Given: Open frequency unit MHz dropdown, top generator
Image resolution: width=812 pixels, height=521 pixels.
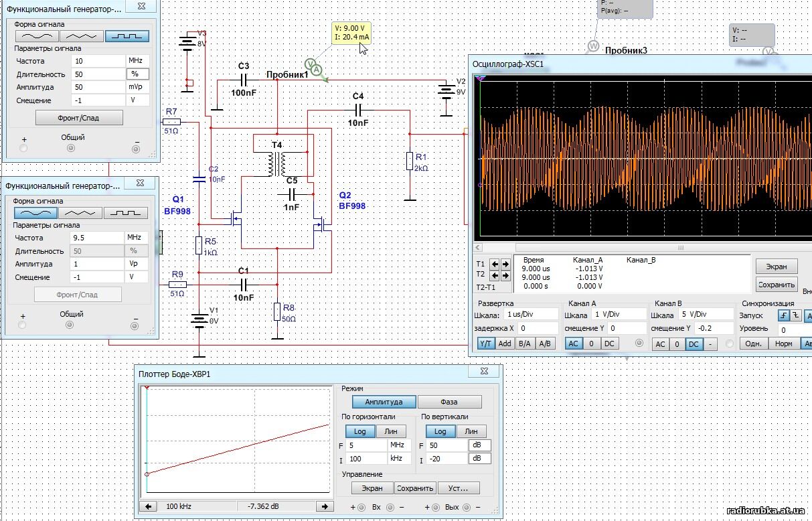Looking at the screenshot, I should point(137,60).
